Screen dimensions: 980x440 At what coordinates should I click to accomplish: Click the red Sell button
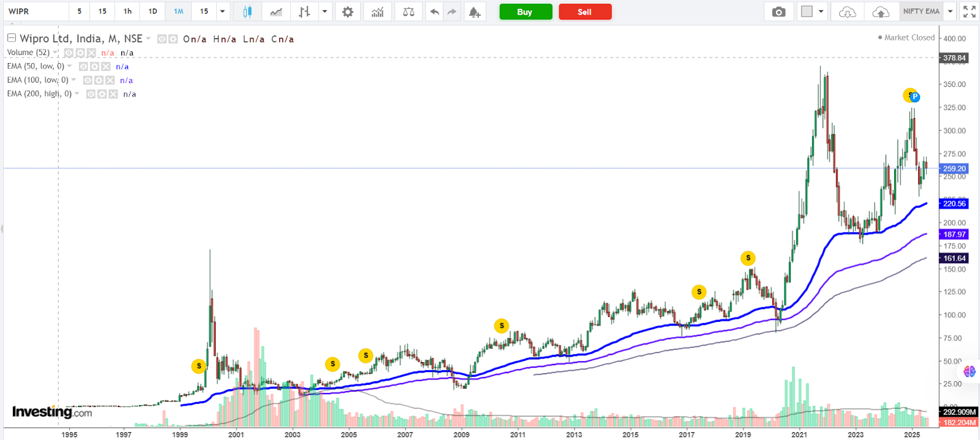click(585, 12)
